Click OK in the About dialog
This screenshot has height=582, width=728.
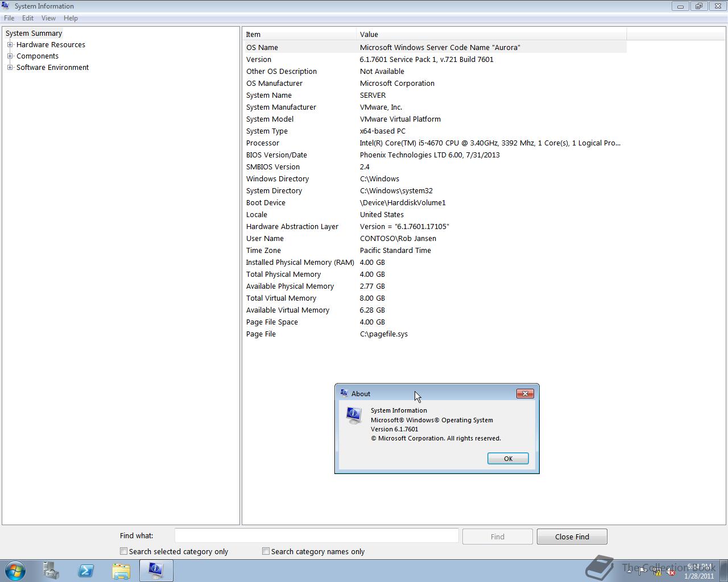click(x=508, y=458)
